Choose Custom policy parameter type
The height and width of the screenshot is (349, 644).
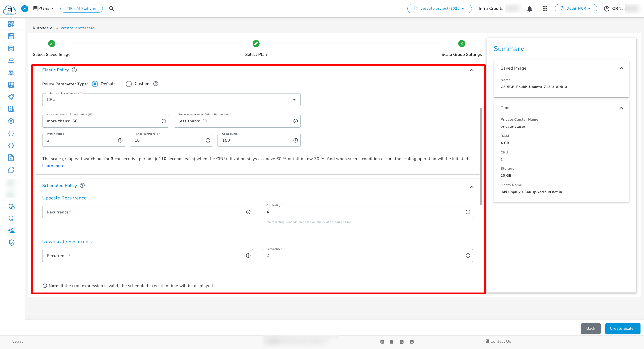click(129, 84)
